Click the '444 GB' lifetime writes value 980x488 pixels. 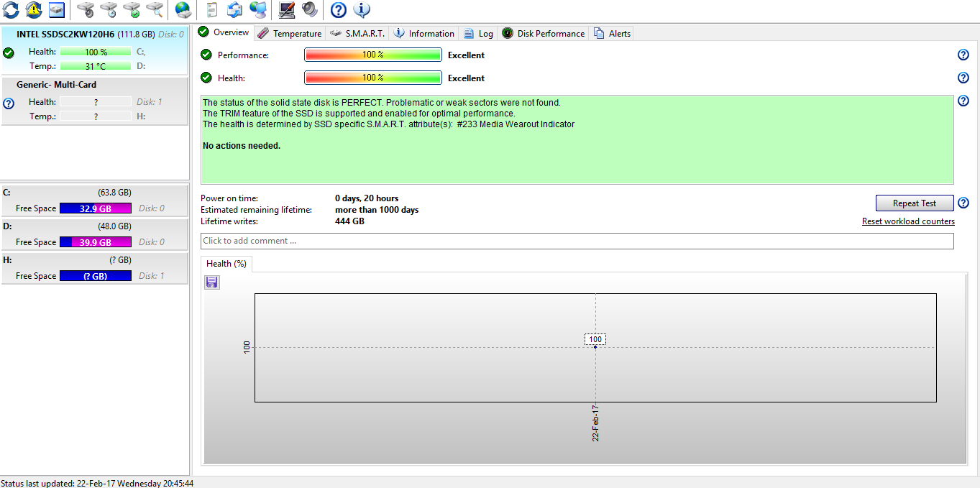click(349, 221)
